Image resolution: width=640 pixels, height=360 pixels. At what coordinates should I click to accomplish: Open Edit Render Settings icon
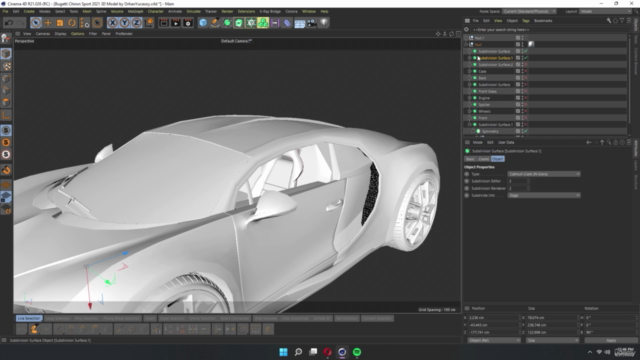pyautogui.click(x=188, y=23)
